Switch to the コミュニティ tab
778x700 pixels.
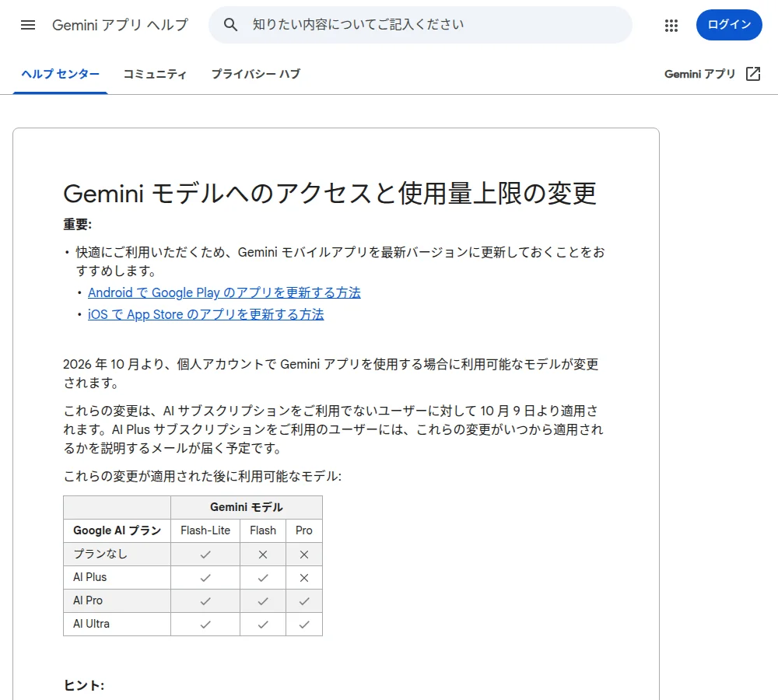coord(155,74)
